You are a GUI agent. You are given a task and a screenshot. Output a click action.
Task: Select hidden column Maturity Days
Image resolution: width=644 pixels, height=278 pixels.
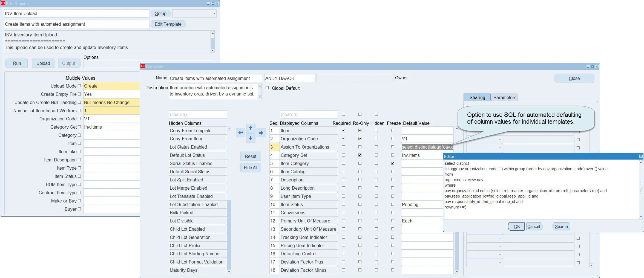[x=198, y=270]
